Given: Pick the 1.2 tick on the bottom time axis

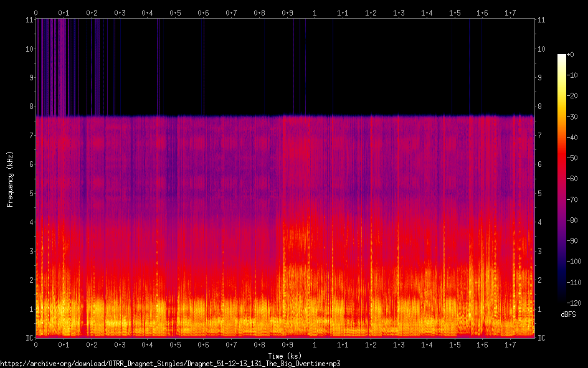Looking at the screenshot, I should coord(371,344).
